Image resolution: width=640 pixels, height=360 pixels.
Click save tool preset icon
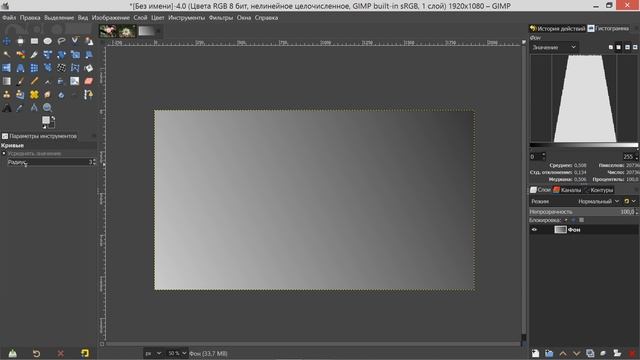coord(13,353)
